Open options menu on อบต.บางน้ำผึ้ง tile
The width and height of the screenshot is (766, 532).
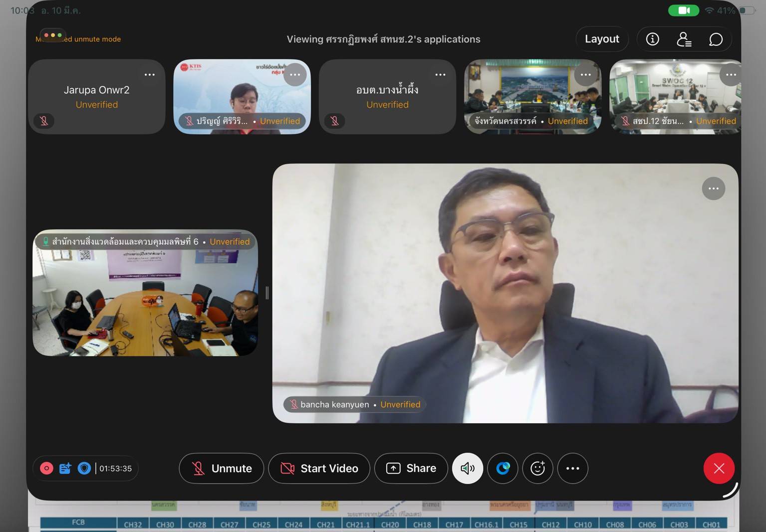pyautogui.click(x=440, y=75)
